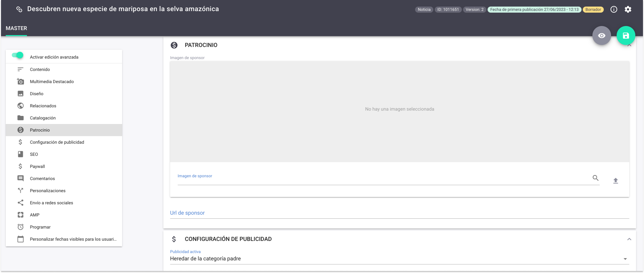Click the Configuración de publicidad dollar icon
Screen dimensions: 644x273
[20, 142]
